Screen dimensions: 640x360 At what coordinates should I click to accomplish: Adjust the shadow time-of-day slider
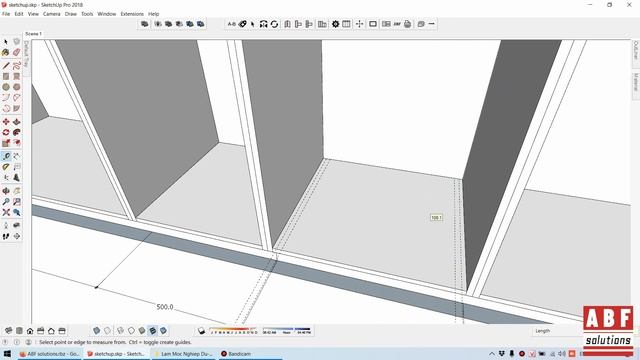coord(287,331)
